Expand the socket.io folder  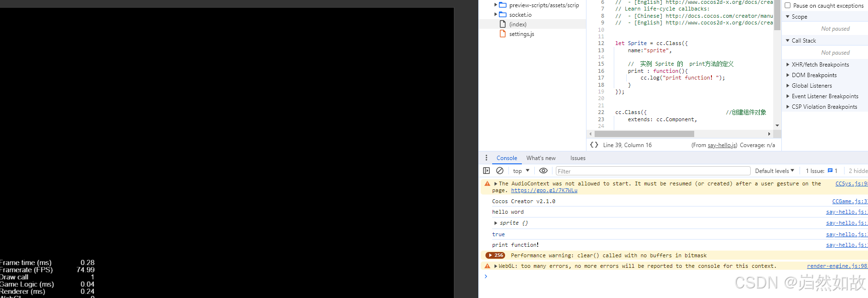pos(496,14)
